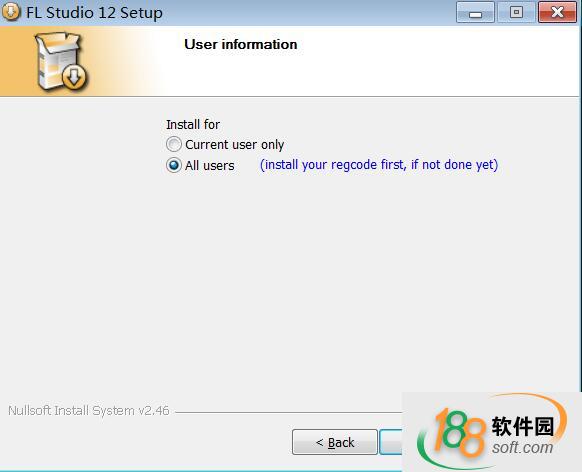Close the FL Studio 12 Setup window
Viewport: 582px width, 472px height.
point(557,12)
